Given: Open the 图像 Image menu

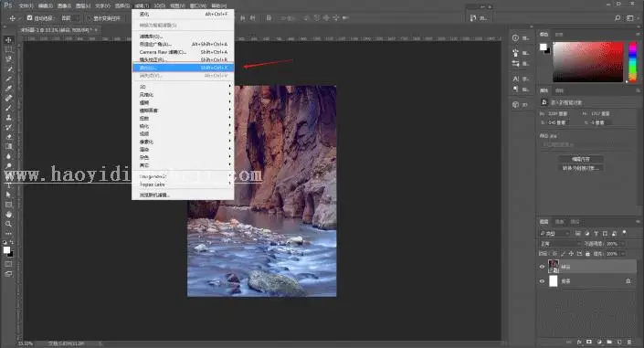Looking at the screenshot, I should [x=64, y=5].
